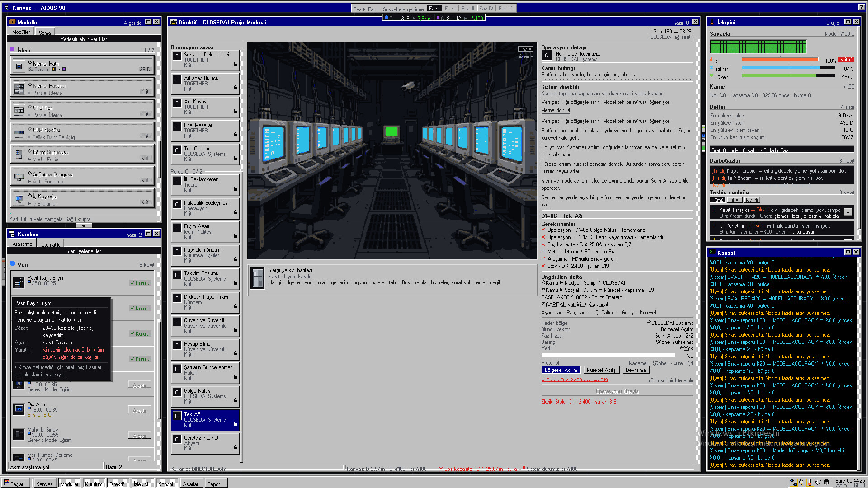Click the Operasyonu Onayla button
Image resolution: width=868 pixels, height=488 pixels.
coord(617,391)
